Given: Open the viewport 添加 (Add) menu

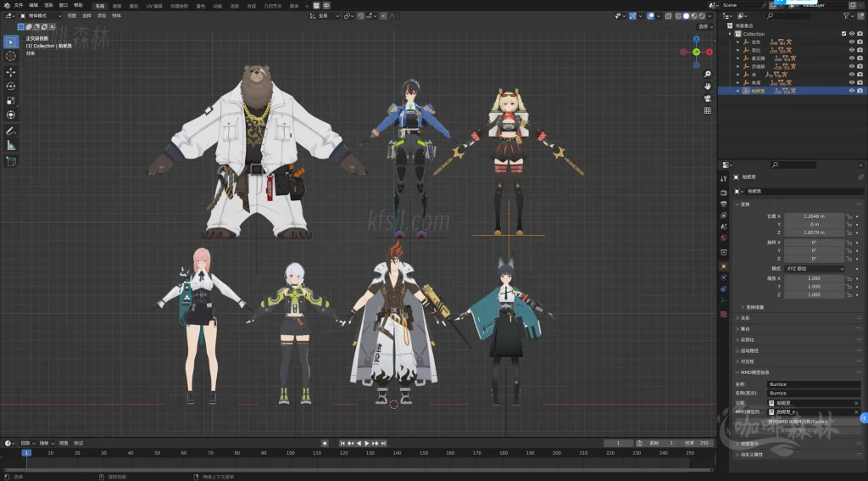Looking at the screenshot, I should point(102,16).
